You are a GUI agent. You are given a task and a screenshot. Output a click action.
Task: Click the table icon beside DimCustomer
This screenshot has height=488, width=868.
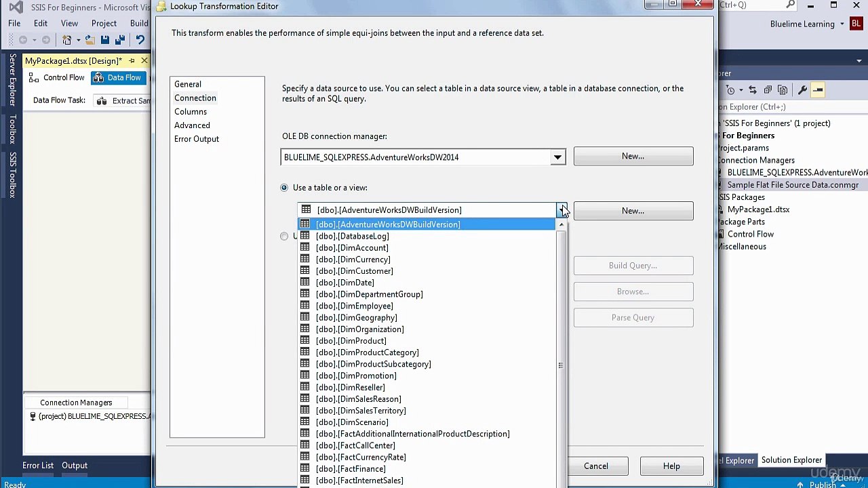pos(305,270)
